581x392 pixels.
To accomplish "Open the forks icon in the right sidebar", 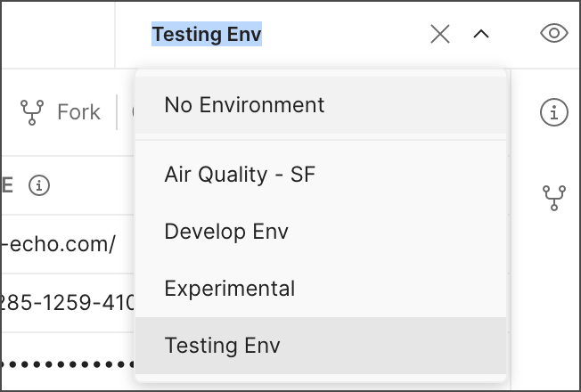I will point(554,198).
